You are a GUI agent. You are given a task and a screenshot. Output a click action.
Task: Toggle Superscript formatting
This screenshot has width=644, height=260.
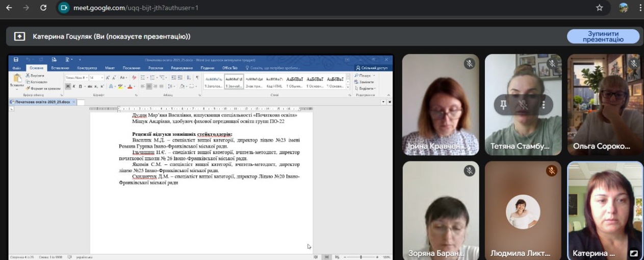(x=102, y=86)
